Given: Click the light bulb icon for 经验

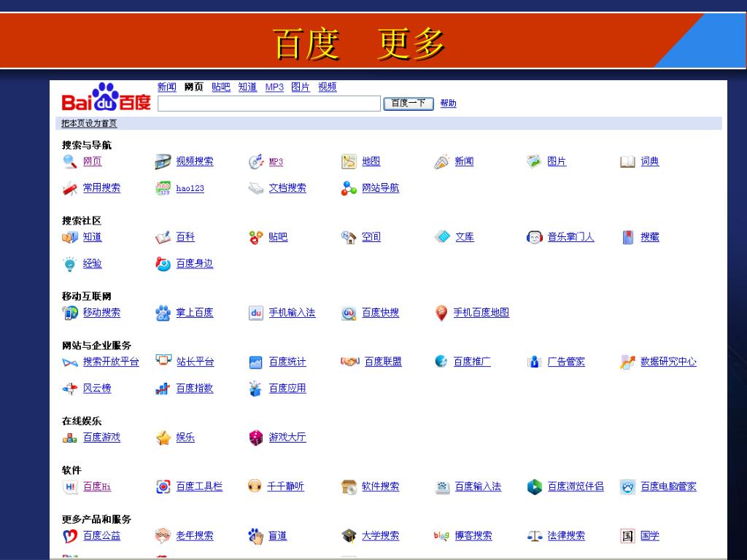Looking at the screenshot, I should coord(69,264).
